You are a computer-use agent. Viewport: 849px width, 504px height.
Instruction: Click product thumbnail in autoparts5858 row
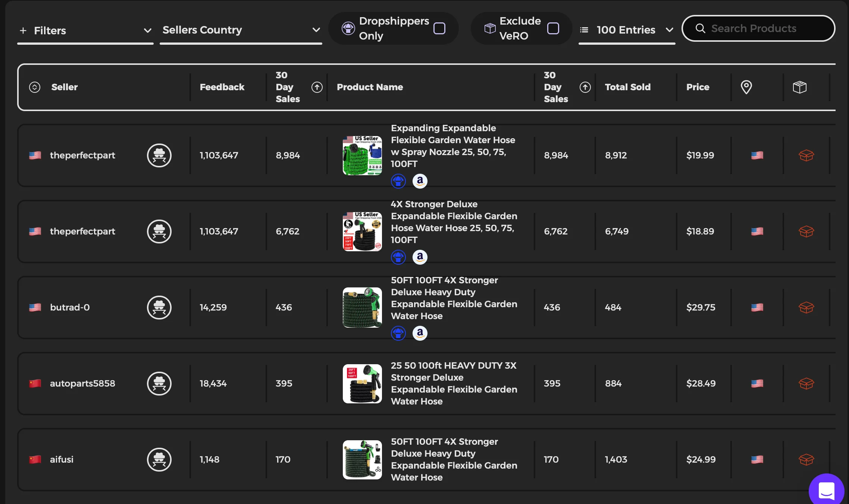[362, 384]
